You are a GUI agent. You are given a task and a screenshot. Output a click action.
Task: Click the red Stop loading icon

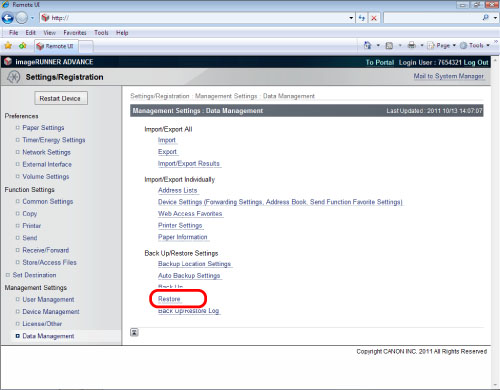pos(374,18)
